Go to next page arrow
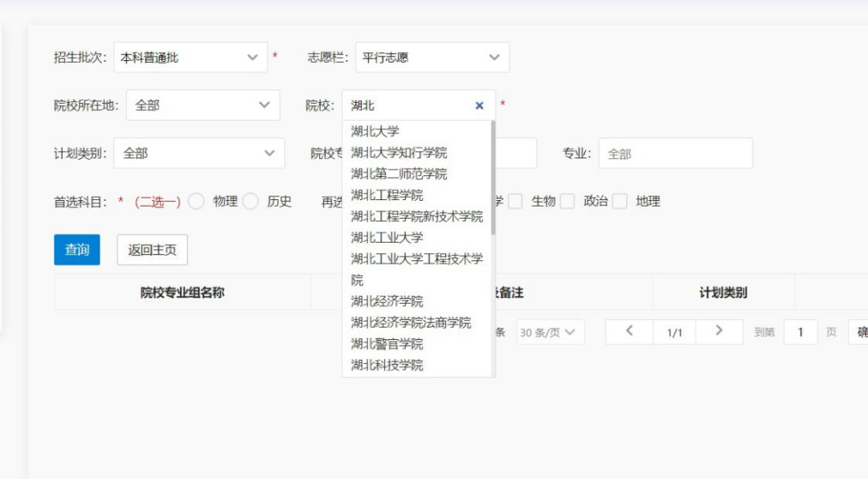868x479 pixels. click(719, 332)
